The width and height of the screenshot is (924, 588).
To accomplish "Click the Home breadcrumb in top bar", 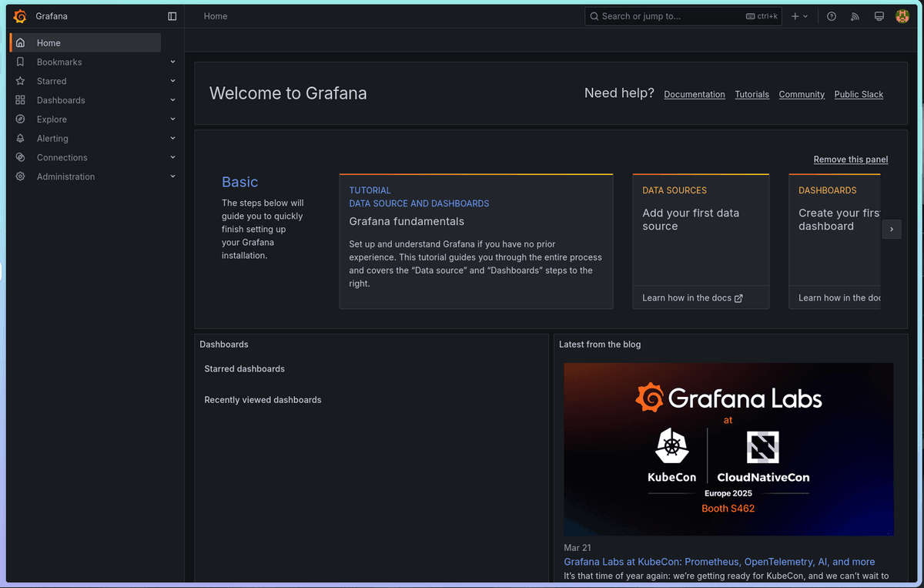I will point(216,16).
